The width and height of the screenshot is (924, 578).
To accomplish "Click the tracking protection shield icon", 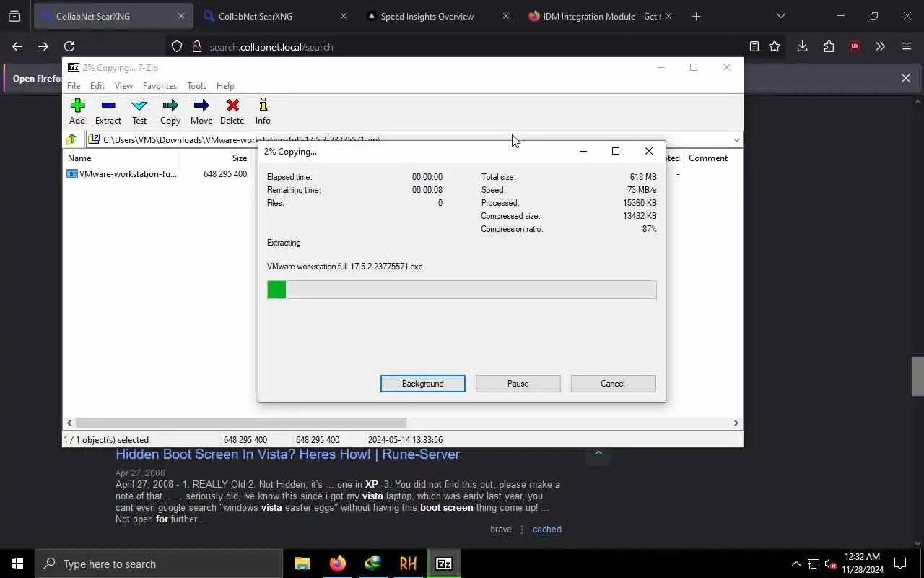I will pos(177,46).
